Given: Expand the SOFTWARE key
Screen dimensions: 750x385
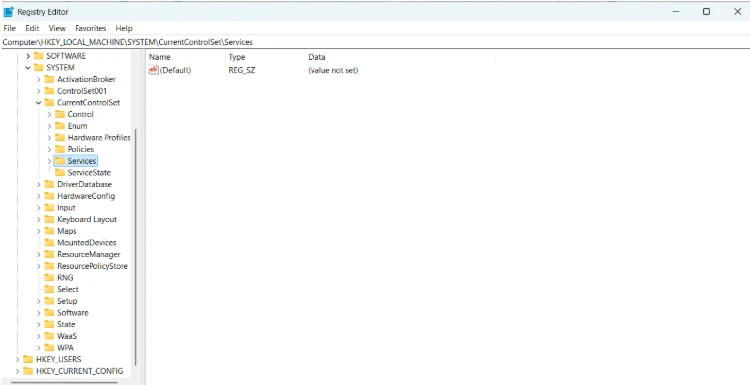Looking at the screenshot, I should tap(28, 56).
